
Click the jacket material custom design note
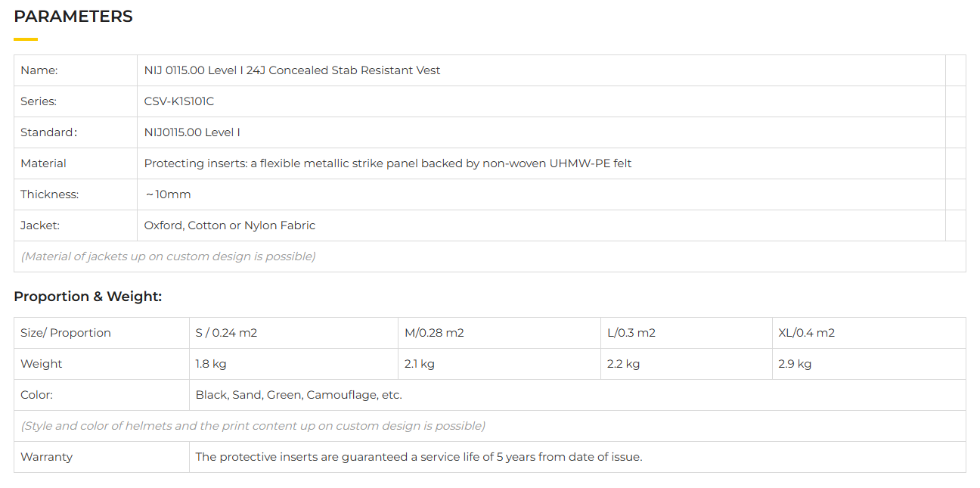pyautogui.click(x=168, y=256)
